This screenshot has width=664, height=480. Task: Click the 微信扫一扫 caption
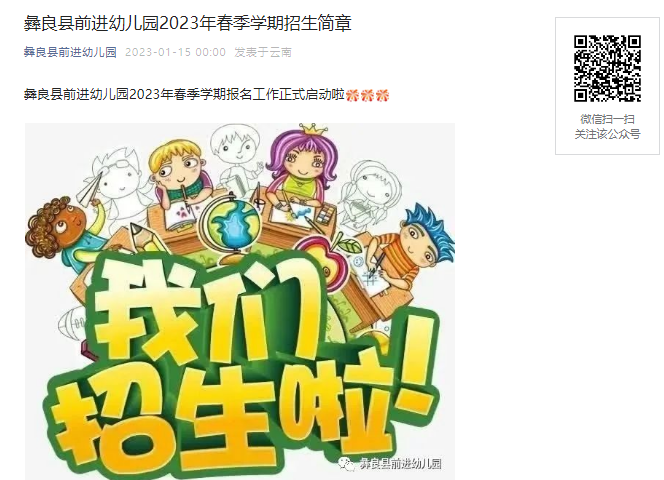coord(607,119)
